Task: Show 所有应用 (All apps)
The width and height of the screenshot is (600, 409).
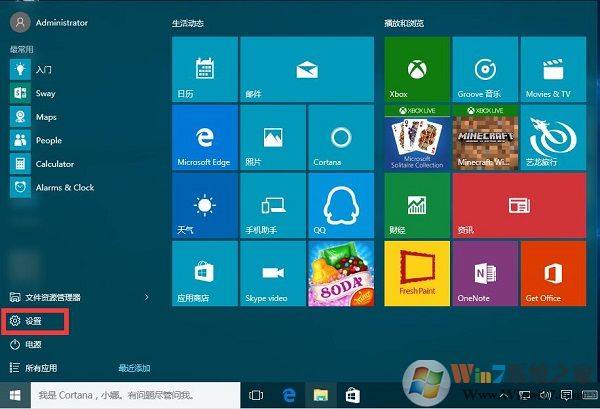Action: coord(33,368)
